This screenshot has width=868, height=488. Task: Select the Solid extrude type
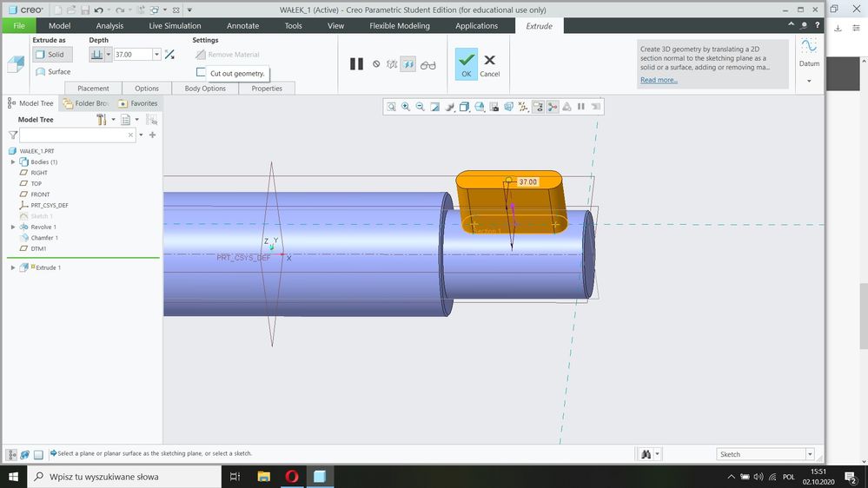(52, 54)
